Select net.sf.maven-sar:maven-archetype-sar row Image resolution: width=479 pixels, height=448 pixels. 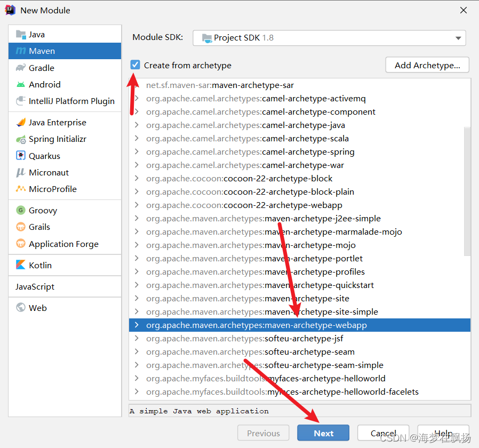(x=300, y=85)
